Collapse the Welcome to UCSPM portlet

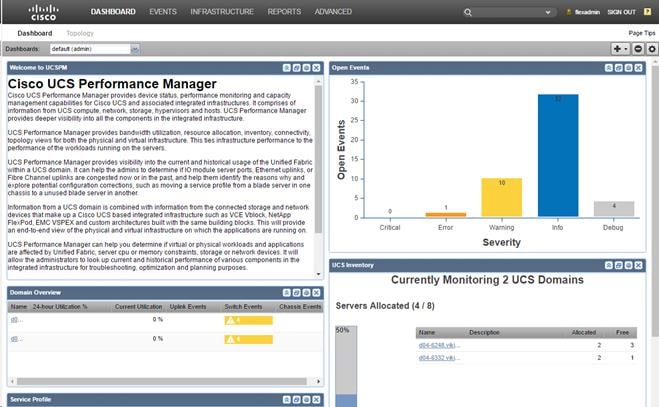tap(287, 68)
